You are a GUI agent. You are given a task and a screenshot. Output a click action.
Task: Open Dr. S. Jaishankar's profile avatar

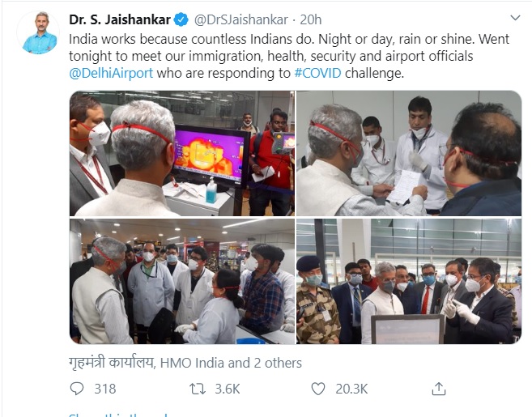[39, 32]
